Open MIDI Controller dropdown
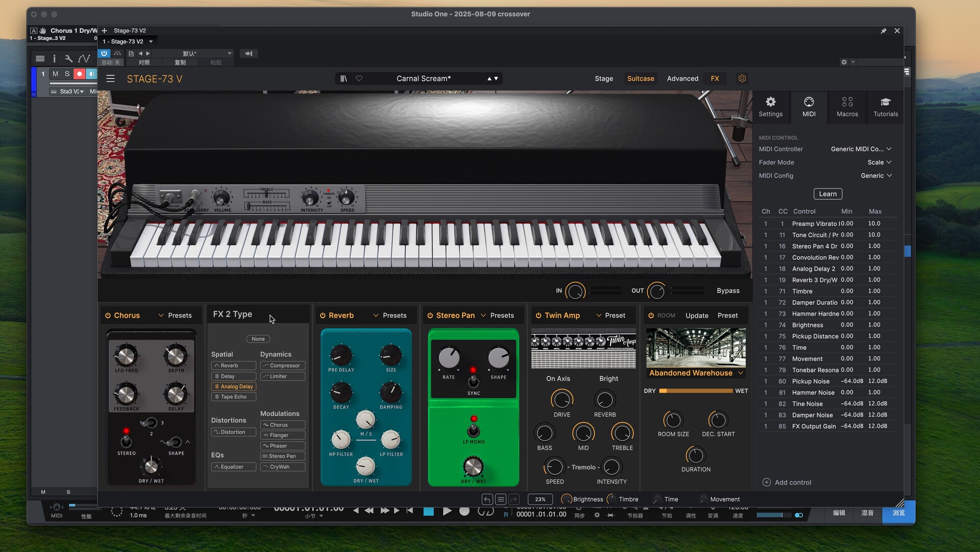980x552 pixels. click(x=861, y=149)
